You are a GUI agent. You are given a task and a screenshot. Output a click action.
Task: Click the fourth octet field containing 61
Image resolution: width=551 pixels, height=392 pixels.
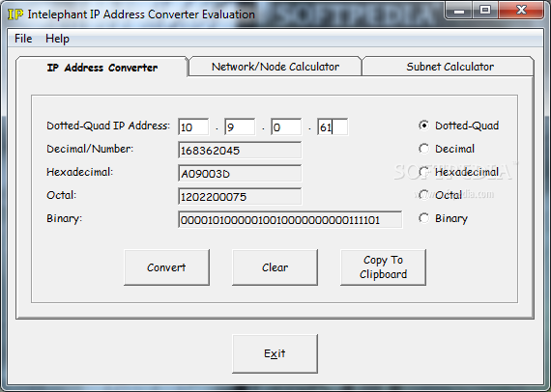pyautogui.click(x=333, y=127)
